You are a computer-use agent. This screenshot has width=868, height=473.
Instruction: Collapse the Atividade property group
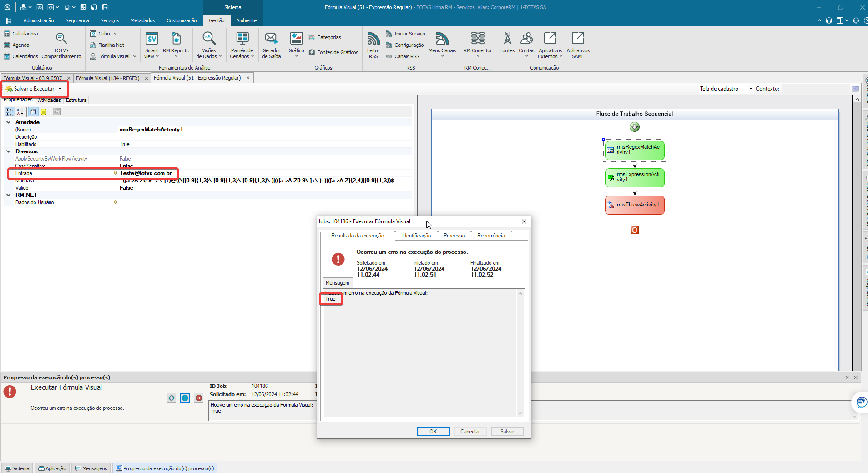[8, 122]
